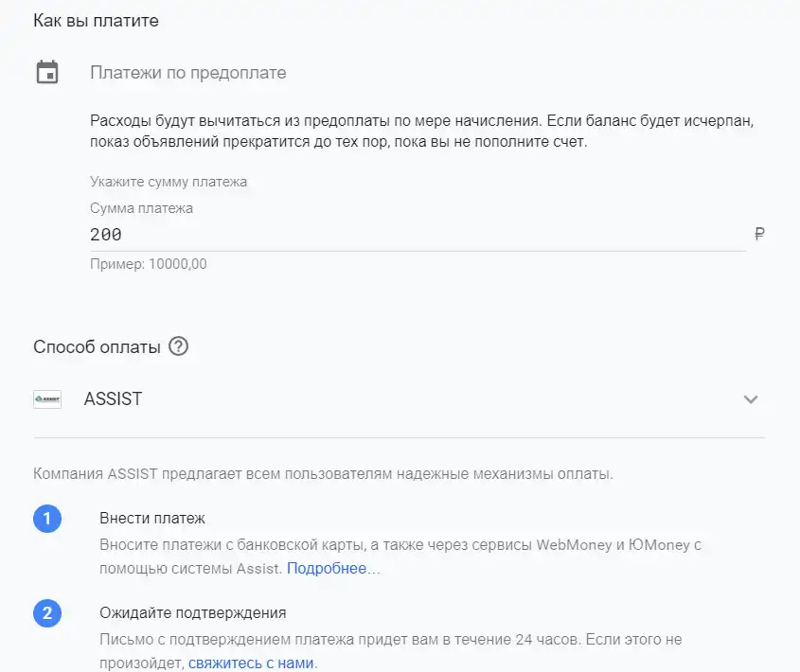Click the Платежи по предоплате heading
800x672 pixels.
click(x=188, y=73)
